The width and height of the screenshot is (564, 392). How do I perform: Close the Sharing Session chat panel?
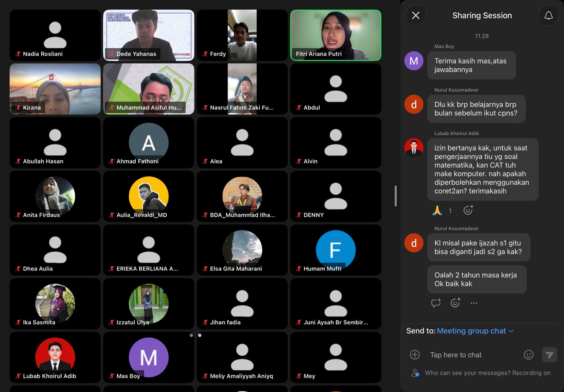click(416, 16)
